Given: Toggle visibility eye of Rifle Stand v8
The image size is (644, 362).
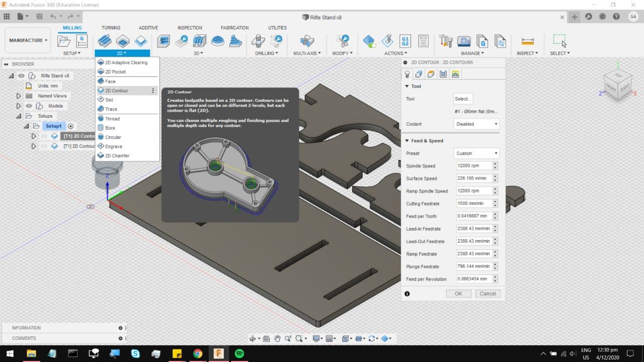Looking at the screenshot, I should [22, 76].
